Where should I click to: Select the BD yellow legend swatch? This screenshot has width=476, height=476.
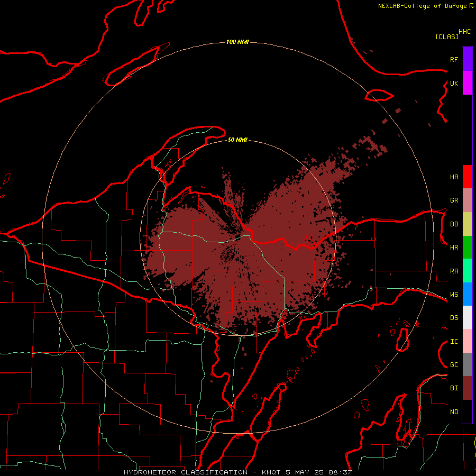coord(467,224)
